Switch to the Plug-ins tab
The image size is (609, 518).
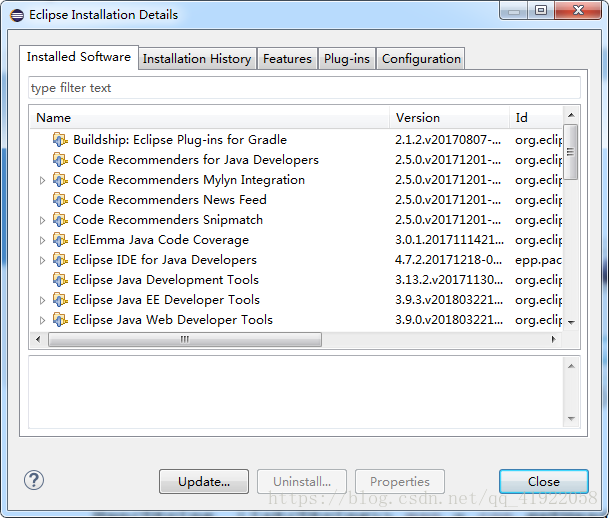[347, 59]
